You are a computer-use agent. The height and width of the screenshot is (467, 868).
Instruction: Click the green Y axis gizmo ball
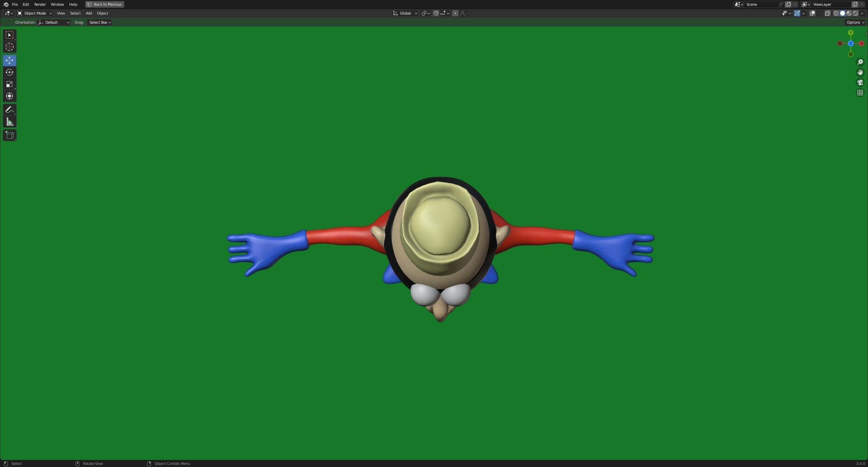(850, 33)
